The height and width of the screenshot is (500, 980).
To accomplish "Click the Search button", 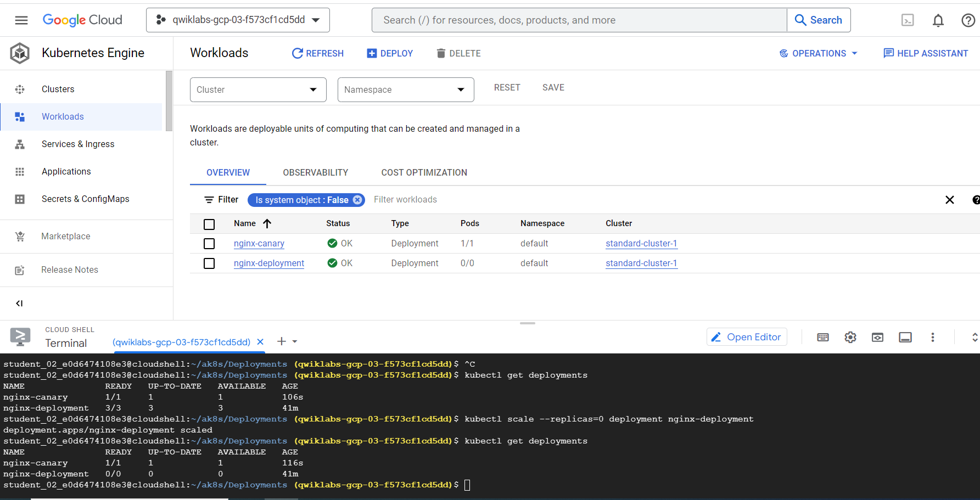I will point(819,20).
